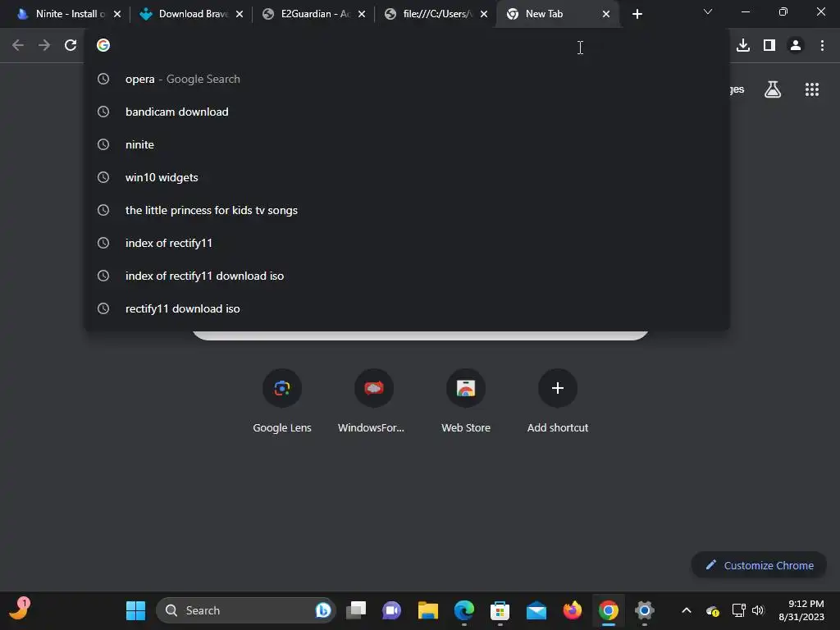Choose the 'rectify11 download iso' suggestion

point(407,308)
